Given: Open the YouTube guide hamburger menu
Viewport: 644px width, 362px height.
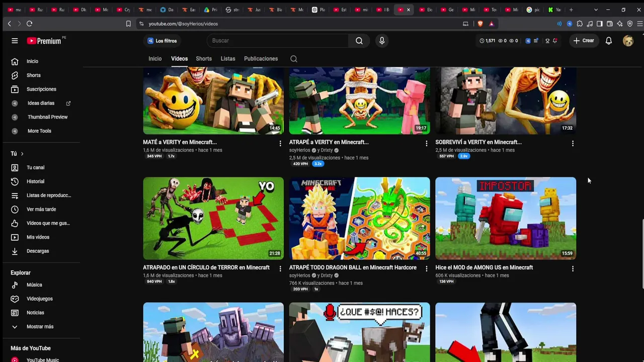Looking at the screenshot, I should (15, 41).
